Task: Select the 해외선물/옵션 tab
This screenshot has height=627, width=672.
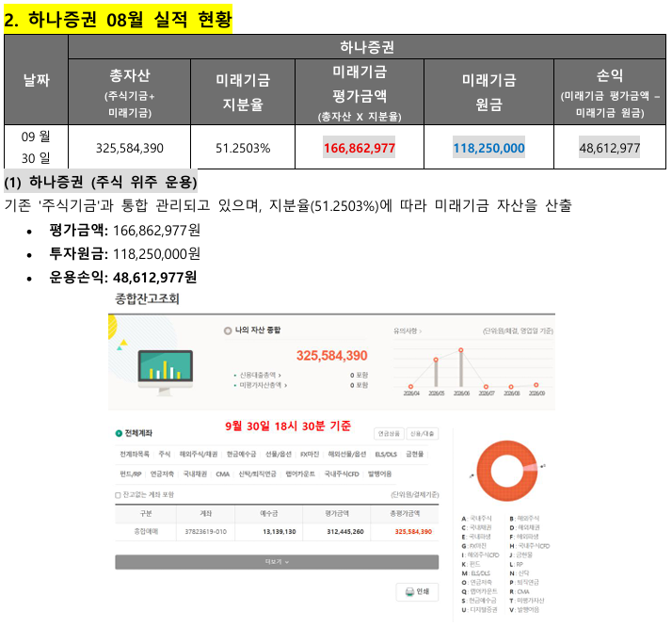Action: (347, 454)
